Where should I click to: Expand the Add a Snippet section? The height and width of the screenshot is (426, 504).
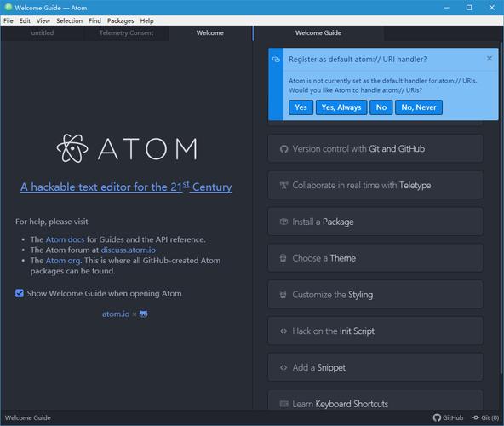[375, 367]
